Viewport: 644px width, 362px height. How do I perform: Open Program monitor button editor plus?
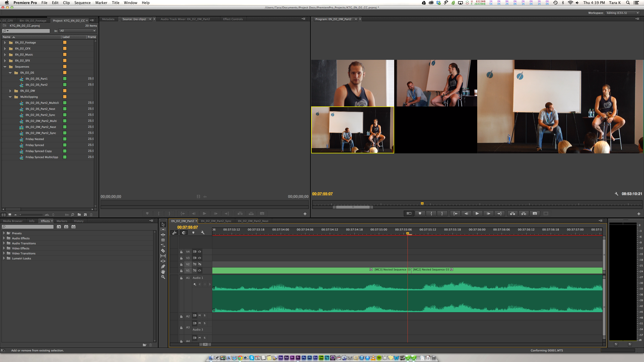[639, 214]
